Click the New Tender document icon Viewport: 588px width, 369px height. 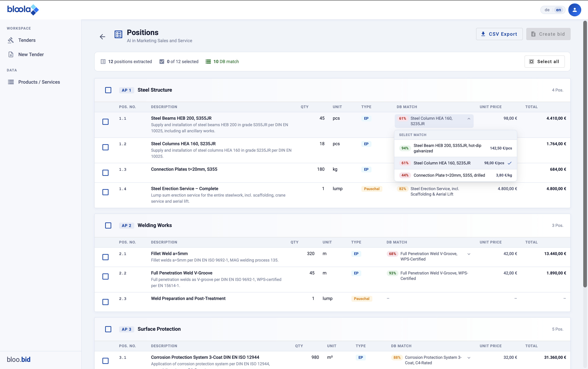coord(11,54)
